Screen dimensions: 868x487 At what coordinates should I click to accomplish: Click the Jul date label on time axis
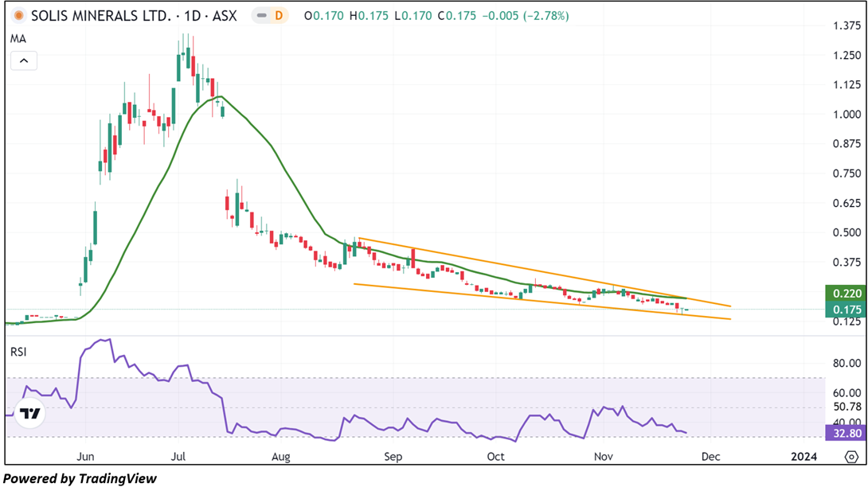tap(178, 457)
